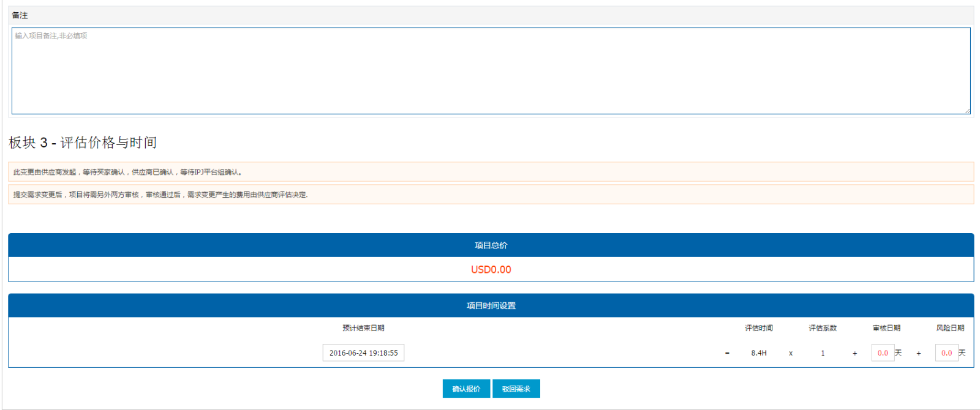This screenshot has width=980, height=410.
Task: Click the 8.4H evaluation time value
Action: coord(759,353)
